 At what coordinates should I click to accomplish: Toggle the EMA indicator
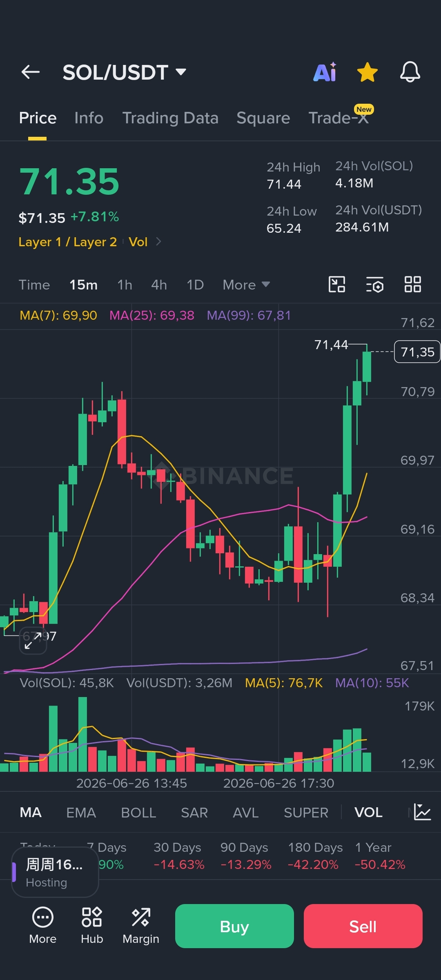click(81, 812)
